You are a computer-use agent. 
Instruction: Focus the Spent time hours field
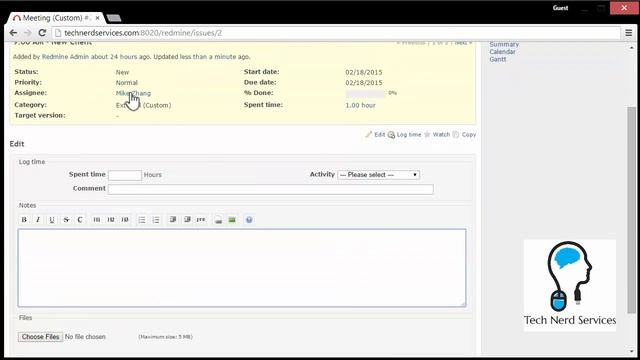(x=125, y=175)
